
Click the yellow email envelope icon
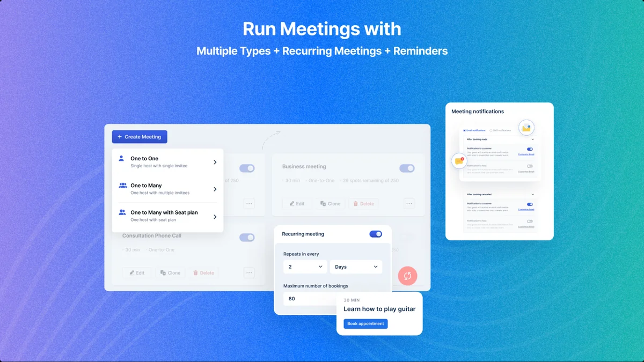click(526, 128)
